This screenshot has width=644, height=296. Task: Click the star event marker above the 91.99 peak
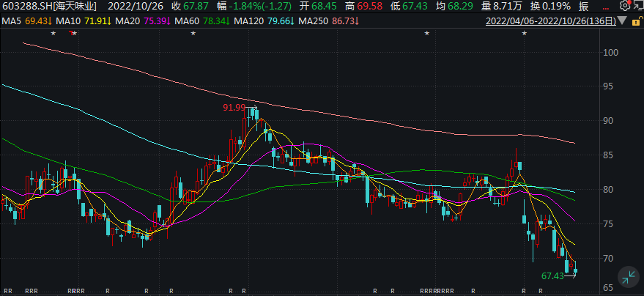pyautogui.click(x=193, y=34)
